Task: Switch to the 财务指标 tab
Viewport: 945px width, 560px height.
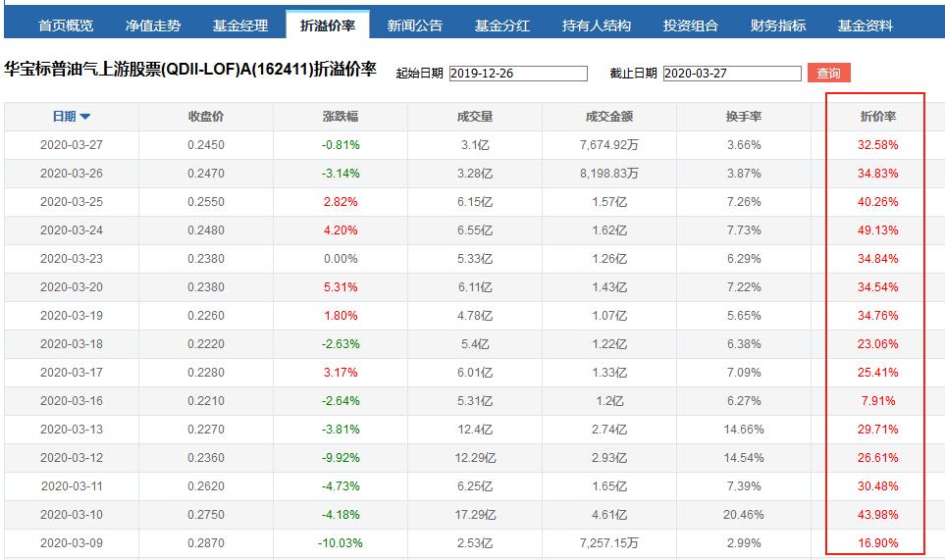Action: pyautogui.click(x=778, y=25)
